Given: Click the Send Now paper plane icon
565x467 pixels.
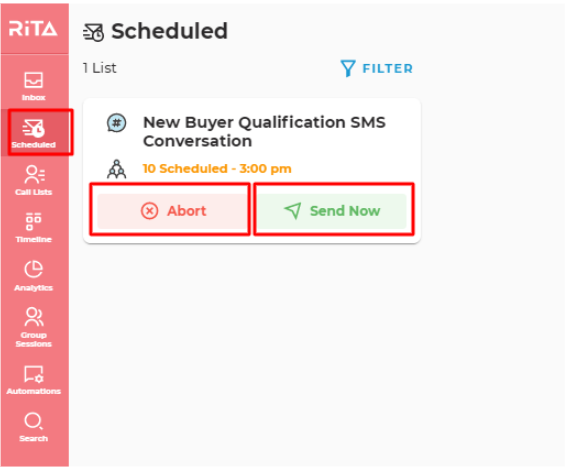Looking at the screenshot, I should (293, 211).
